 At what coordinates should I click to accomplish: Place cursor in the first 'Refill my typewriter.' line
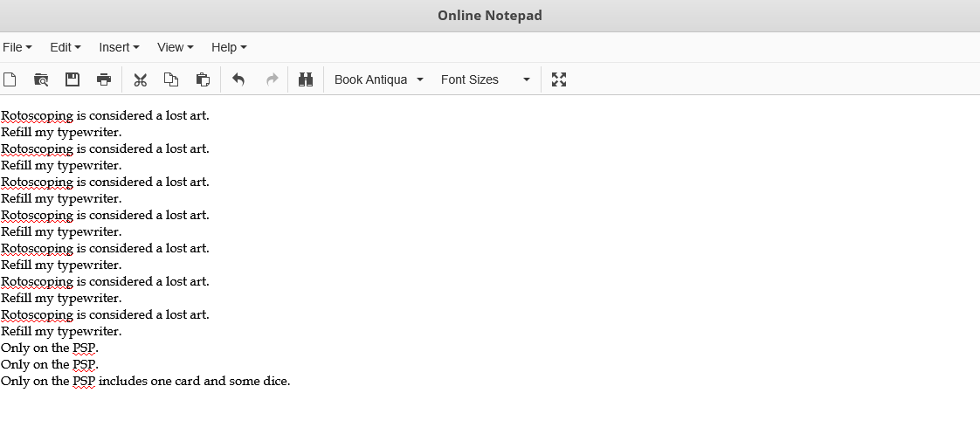(x=61, y=133)
